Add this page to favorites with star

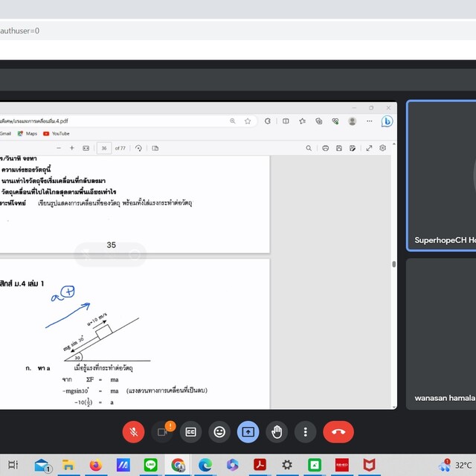248,121
